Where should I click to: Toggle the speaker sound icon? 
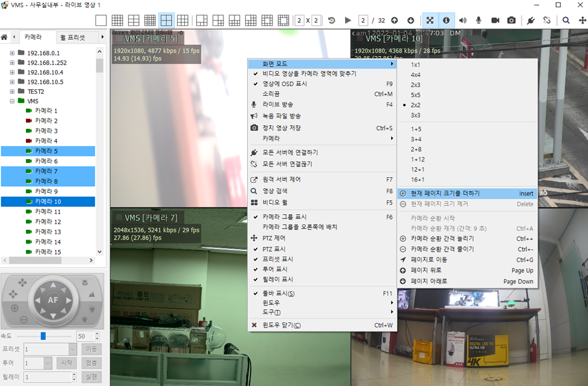(x=462, y=20)
